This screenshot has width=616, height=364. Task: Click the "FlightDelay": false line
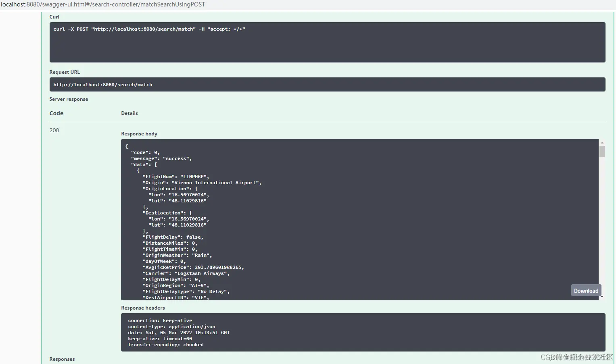click(173, 237)
